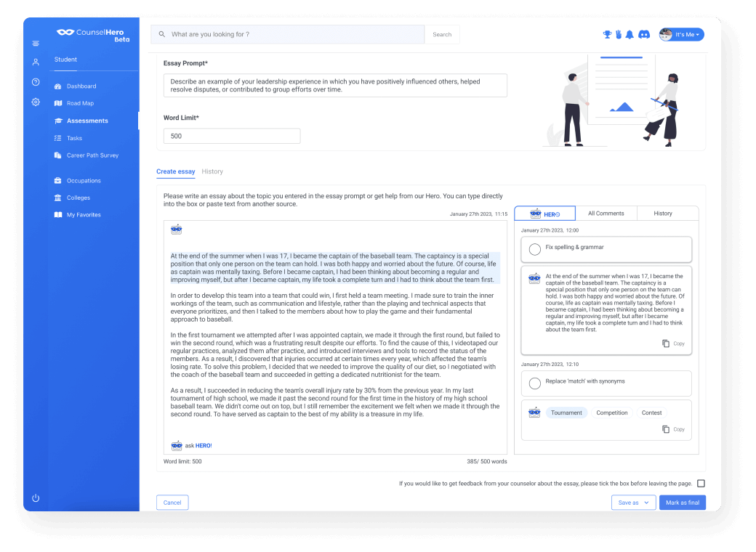The width and height of the screenshot is (756, 552).
Task: Switch to the All Comments tab
Action: [x=606, y=214]
